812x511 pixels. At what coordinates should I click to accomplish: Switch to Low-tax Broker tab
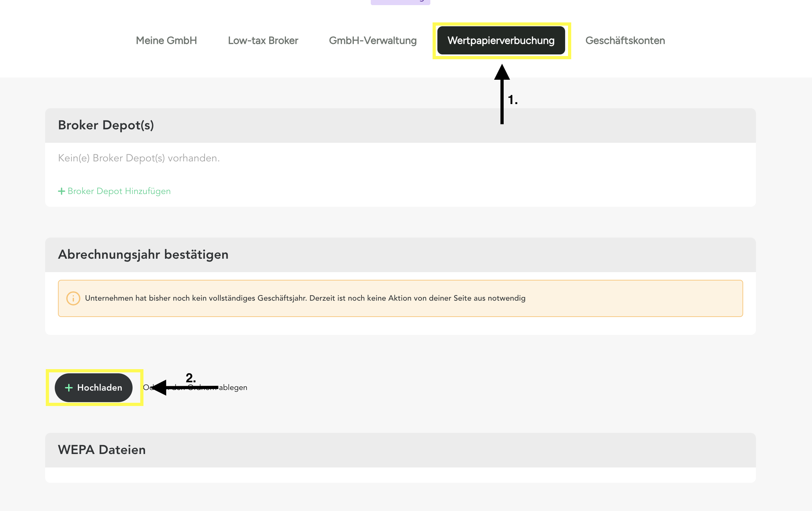tap(263, 40)
